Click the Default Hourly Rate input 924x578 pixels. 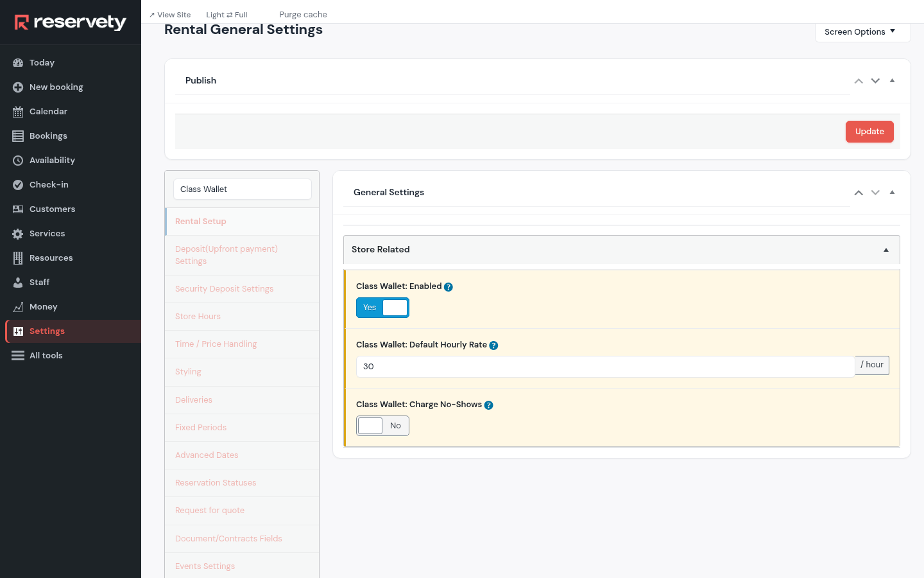pyautogui.click(x=606, y=367)
